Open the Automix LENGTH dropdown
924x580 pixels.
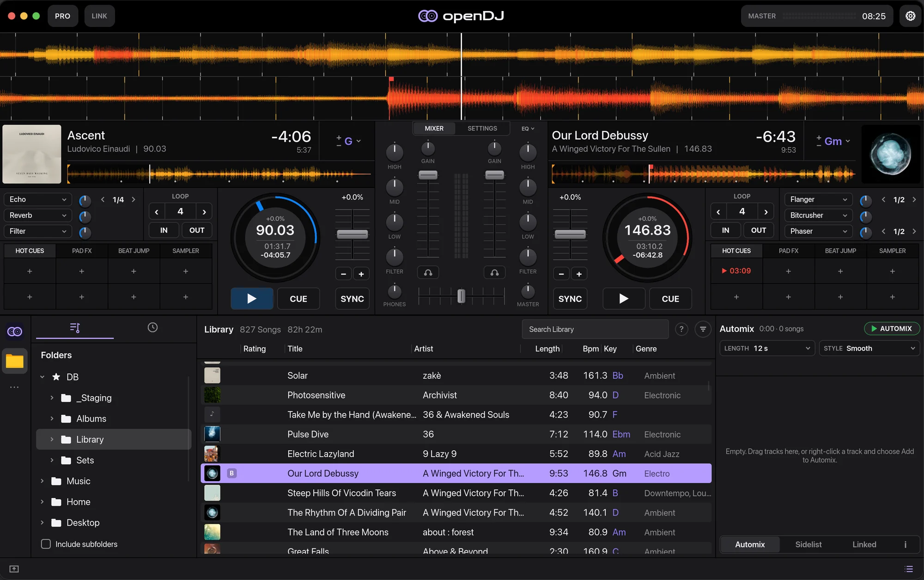pos(767,348)
